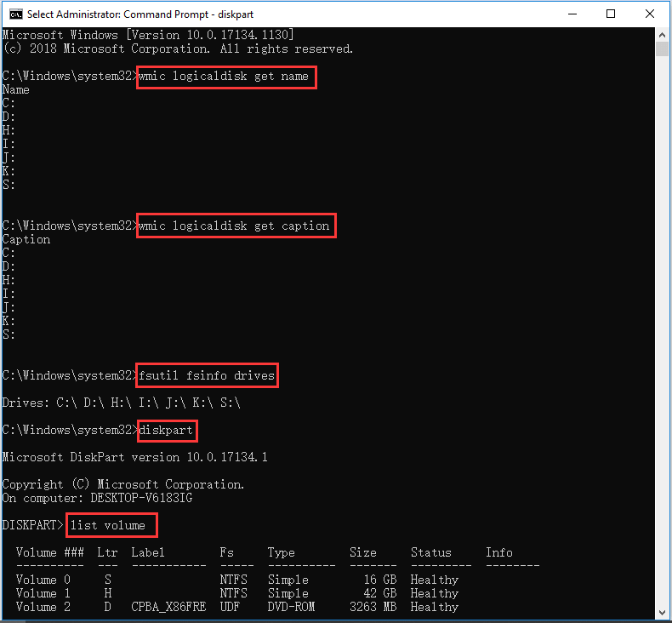This screenshot has width=672, height=623.
Task: Click the 'Size' column header
Action: coord(362,553)
